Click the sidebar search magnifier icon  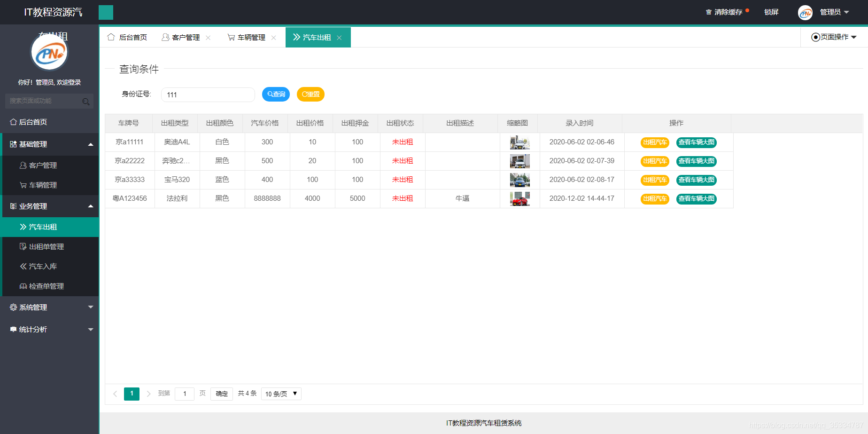[86, 102]
